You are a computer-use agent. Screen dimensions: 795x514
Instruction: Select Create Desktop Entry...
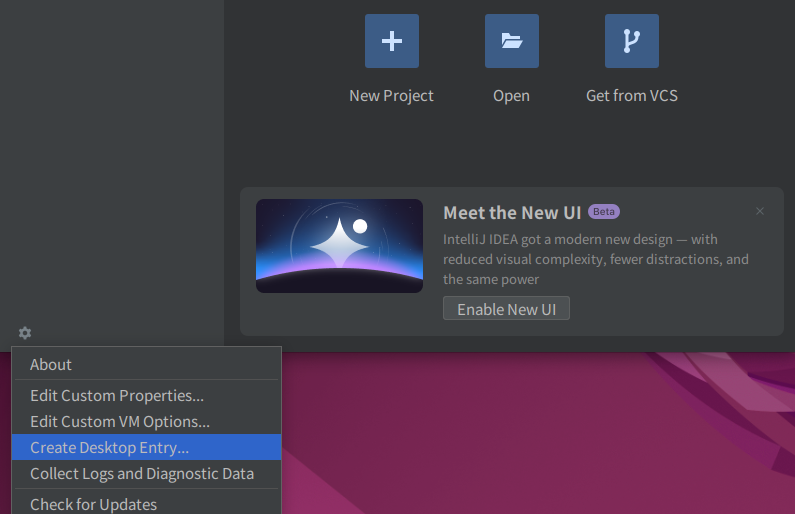147,447
